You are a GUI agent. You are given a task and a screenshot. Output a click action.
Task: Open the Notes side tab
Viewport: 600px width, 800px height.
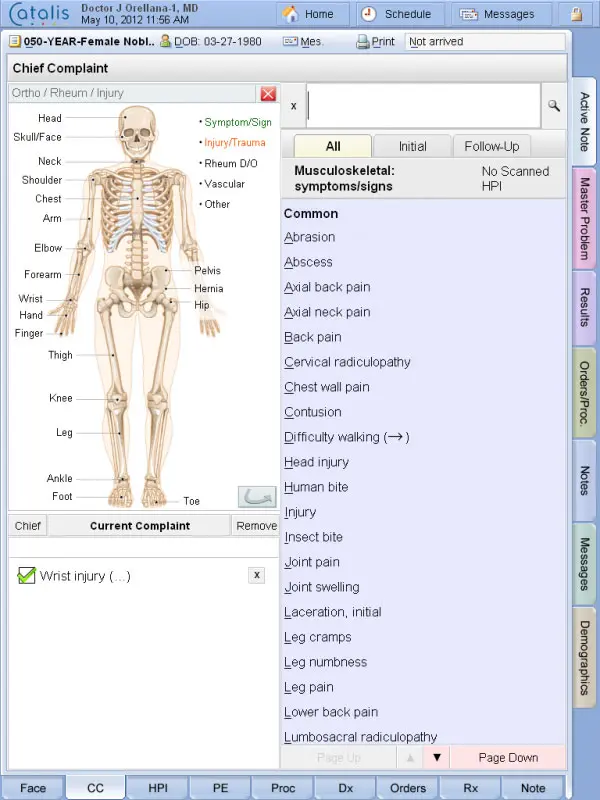click(584, 480)
